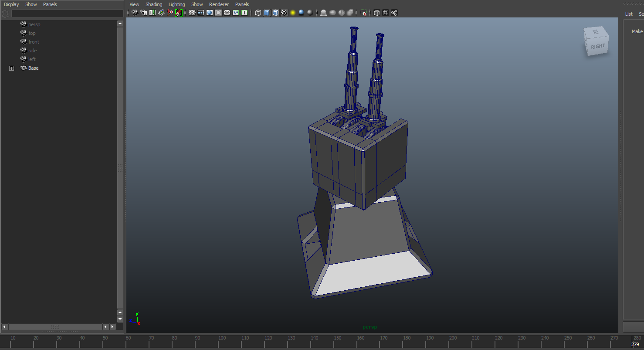Toggle use all lights yellow sphere
This screenshot has width=644, height=350.
[x=292, y=13]
